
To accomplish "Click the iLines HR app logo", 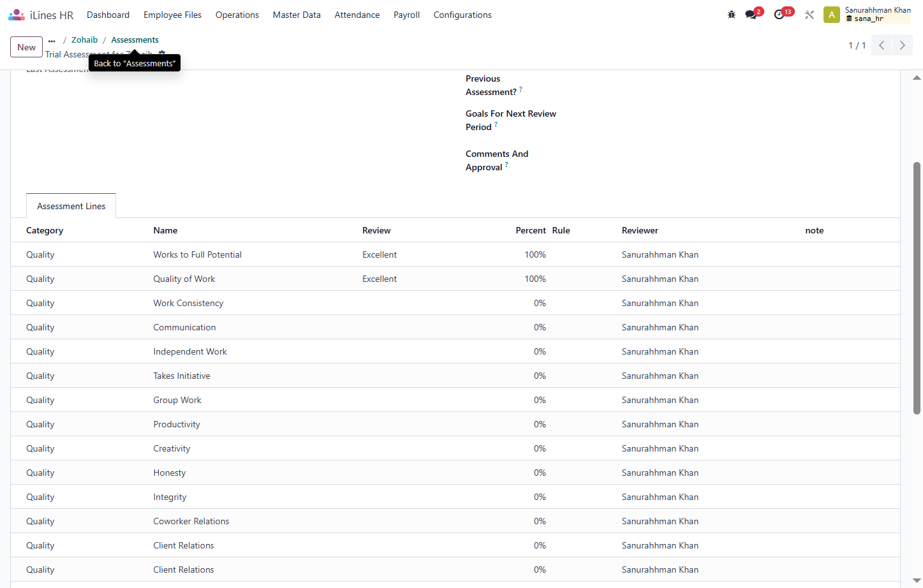I will click(17, 15).
